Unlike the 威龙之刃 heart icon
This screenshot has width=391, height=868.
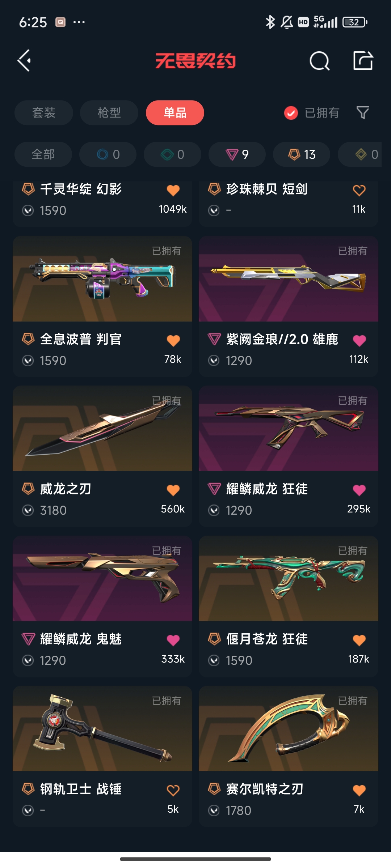[173, 490]
